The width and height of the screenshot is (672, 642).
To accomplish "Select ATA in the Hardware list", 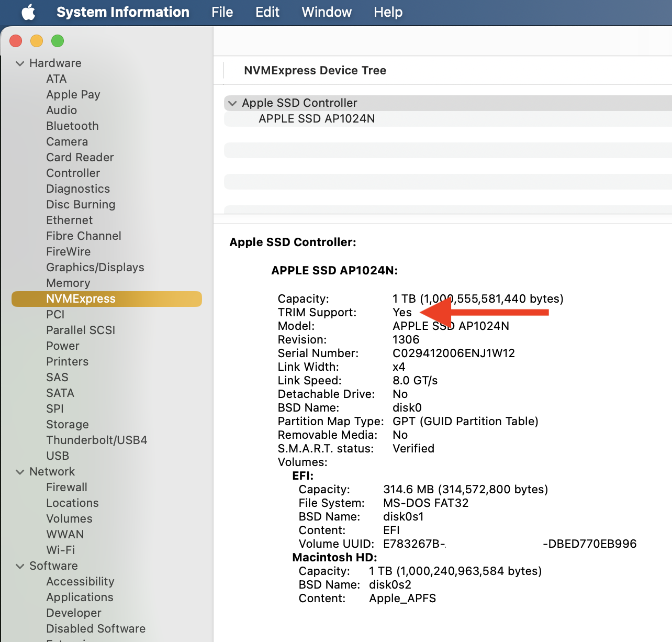I will click(x=57, y=79).
